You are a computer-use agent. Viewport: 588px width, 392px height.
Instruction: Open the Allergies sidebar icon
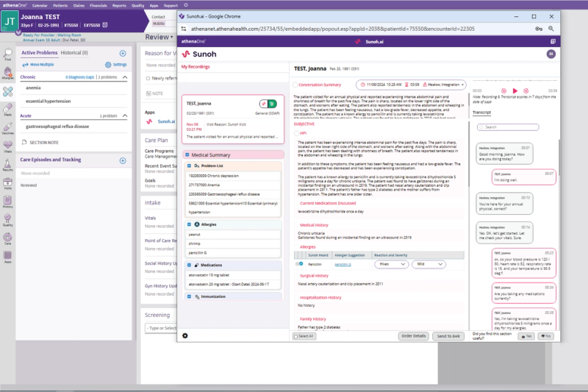[8, 73]
